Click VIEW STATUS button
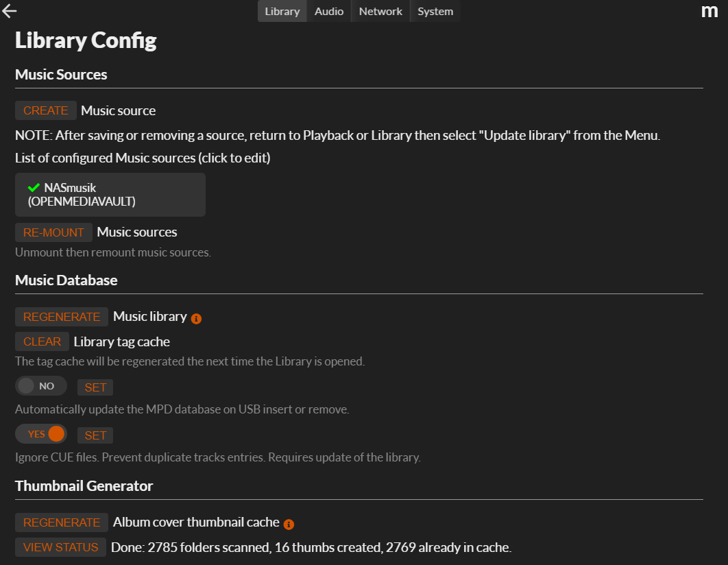 (x=60, y=547)
